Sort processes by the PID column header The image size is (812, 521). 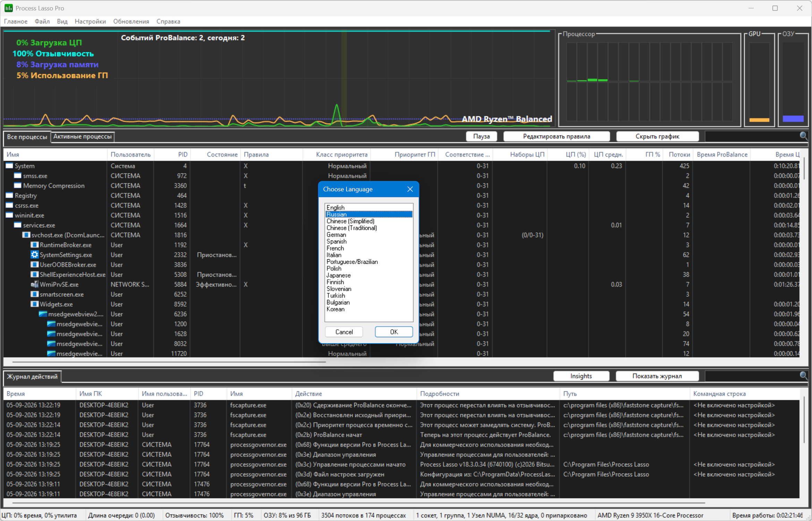pyautogui.click(x=182, y=155)
